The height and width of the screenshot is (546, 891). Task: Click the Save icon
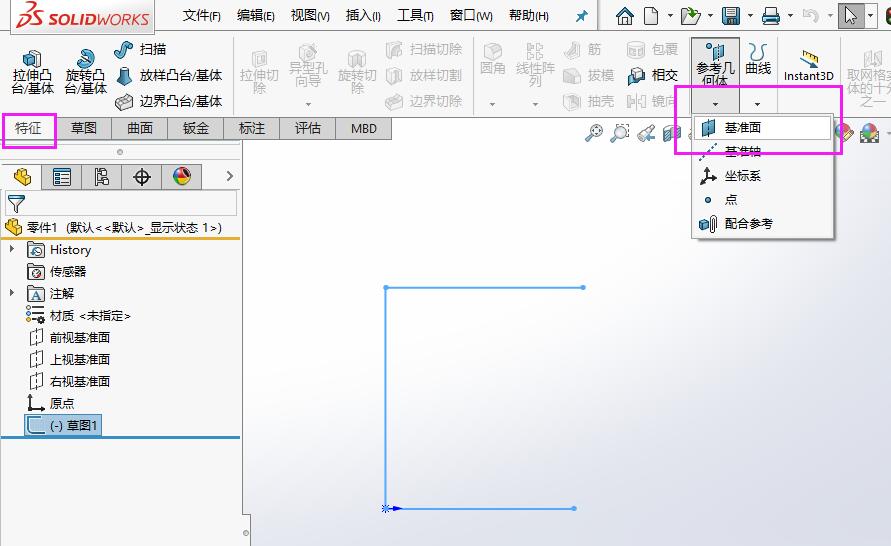point(731,16)
